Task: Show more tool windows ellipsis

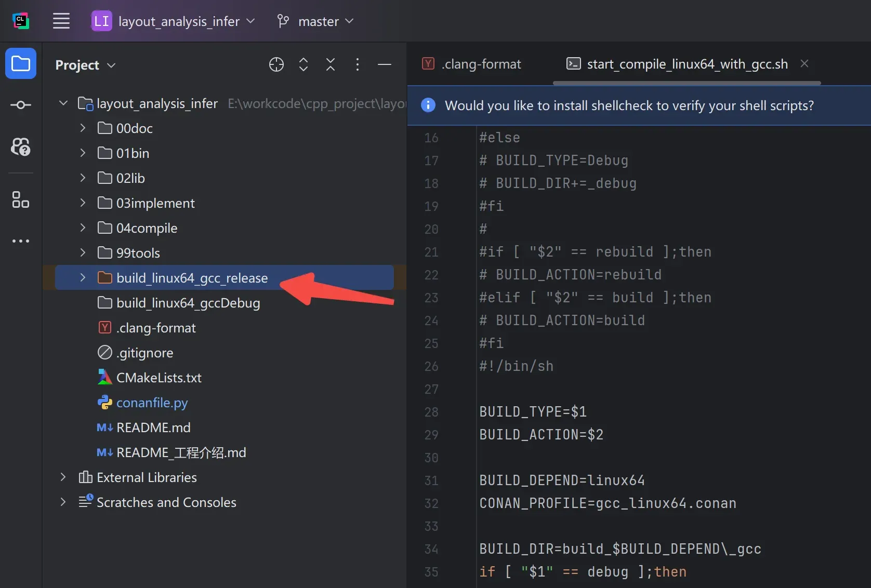Action: (x=21, y=241)
